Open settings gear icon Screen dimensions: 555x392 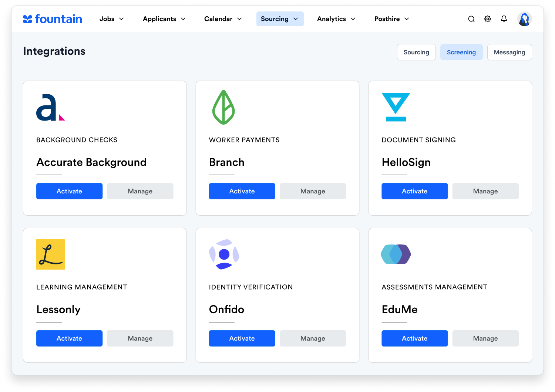488,19
